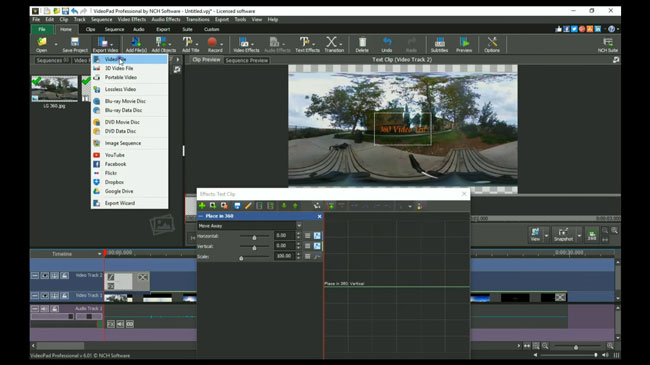Image resolution: width=650 pixels, height=365 pixels.
Task: Open the Snapshot dropdown arrow
Action: click(579, 235)
